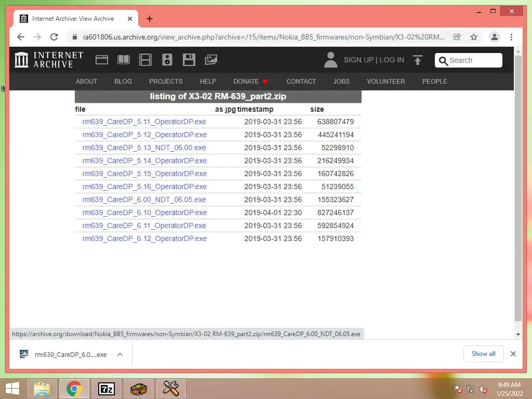Open the Texts book icon
The width and height of the screenshot is (532, 399).
click(124, 60)
